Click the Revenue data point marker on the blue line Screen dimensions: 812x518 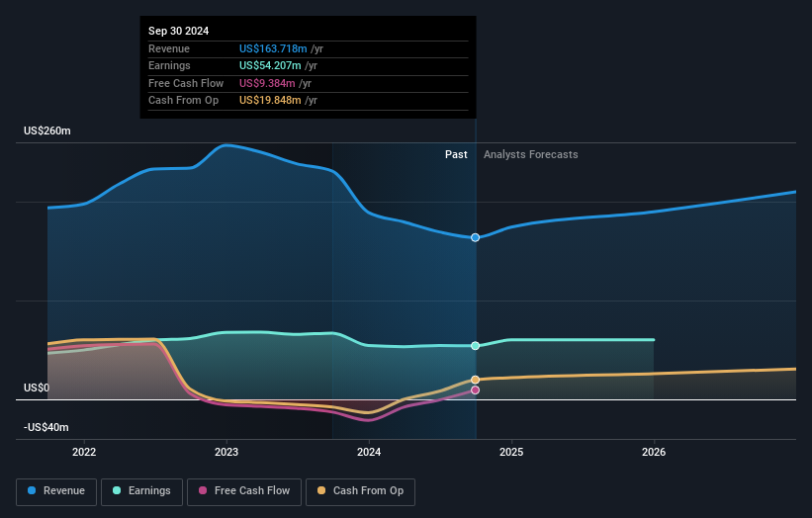pyautogui.click(x=475, y=237)
